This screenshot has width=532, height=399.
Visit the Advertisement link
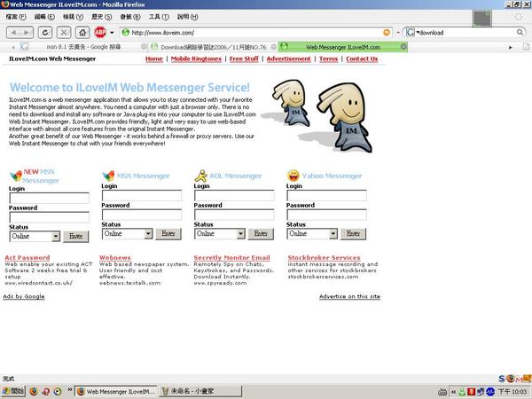coord(289,59)
